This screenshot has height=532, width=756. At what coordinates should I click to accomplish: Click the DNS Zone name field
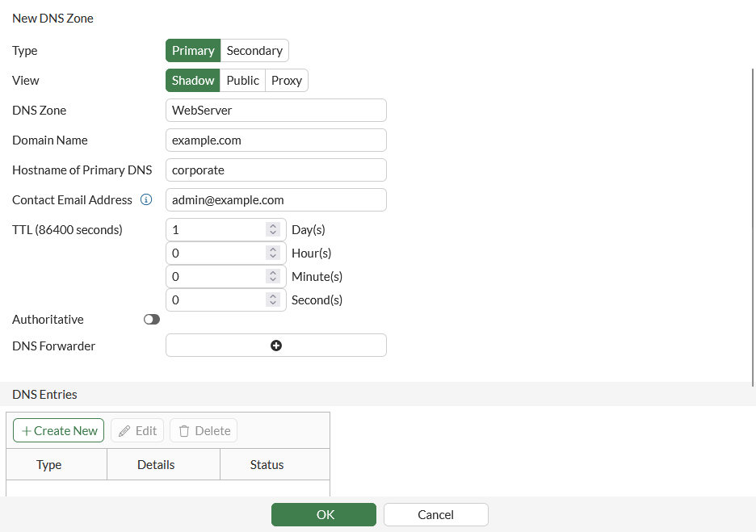(x=276, y=111)
